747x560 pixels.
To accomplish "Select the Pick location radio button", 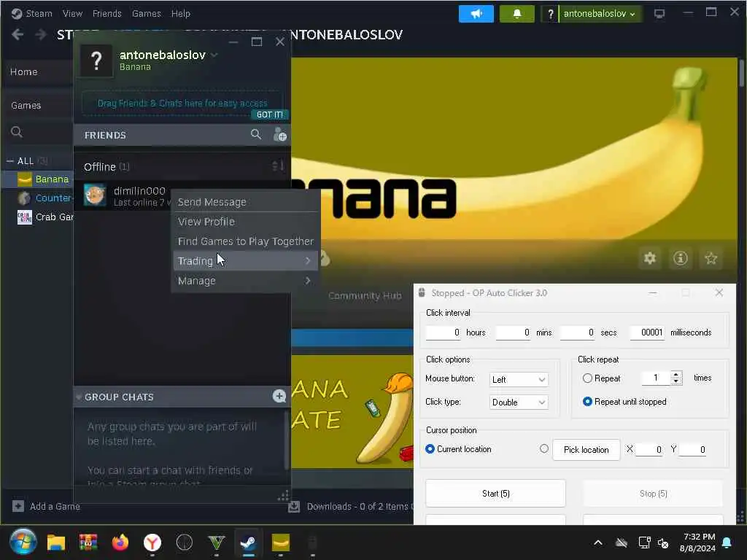I will click(x=544, y=448).
